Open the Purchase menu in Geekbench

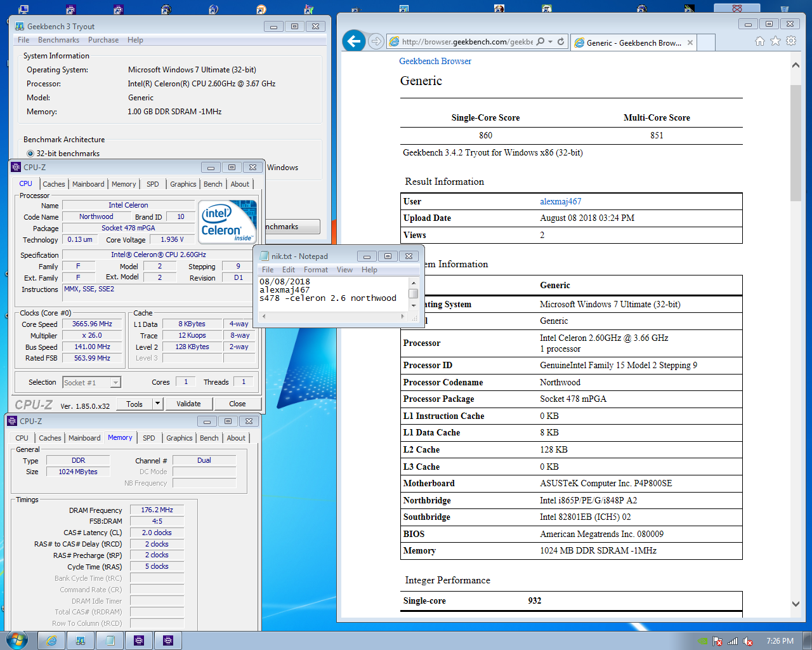click(103, 40)
